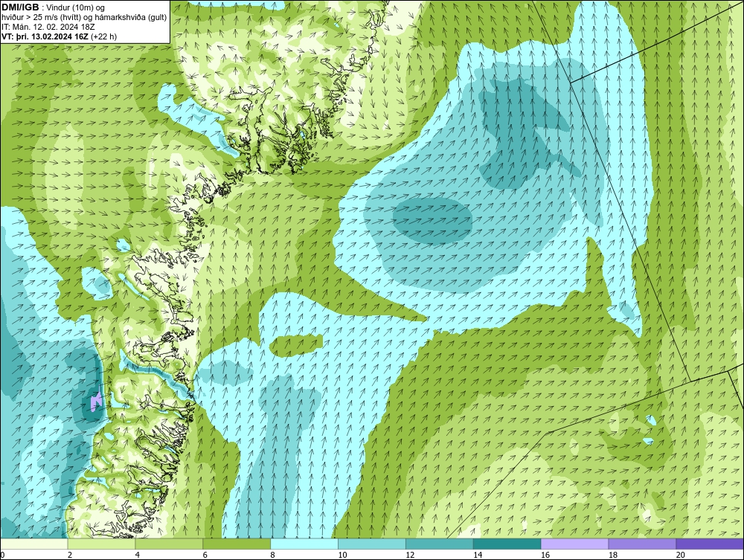
Task: Click the scale label 18
Action: pos(612,555)
